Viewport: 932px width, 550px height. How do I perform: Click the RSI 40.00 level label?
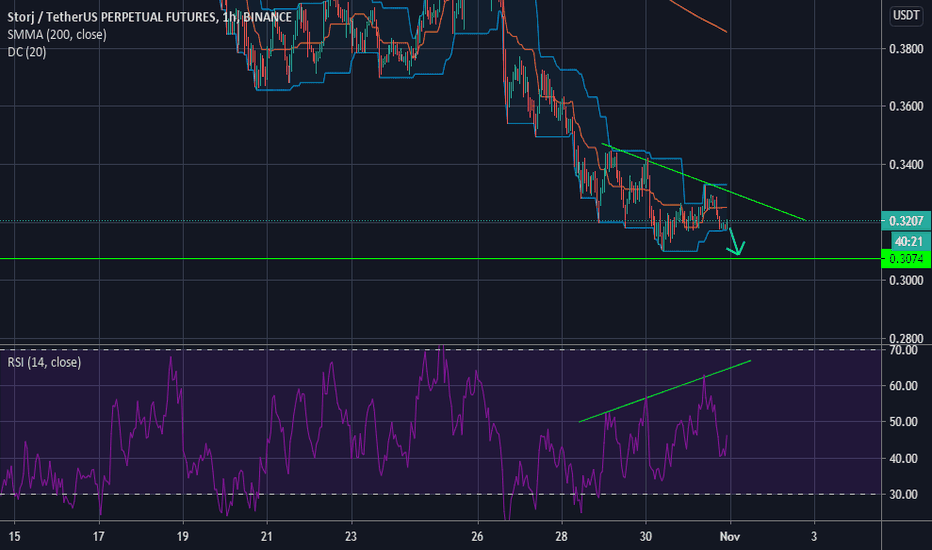[903, 458]
